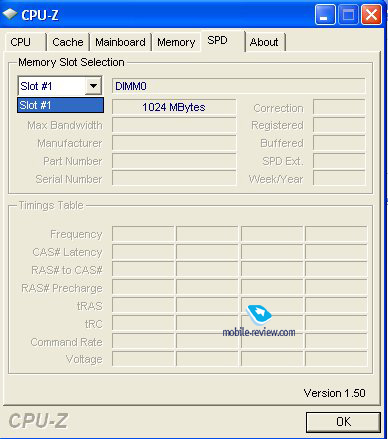The height and width of the screenshot is (439, 388).
Task: Click the OK button
Action: pos(343,422)
